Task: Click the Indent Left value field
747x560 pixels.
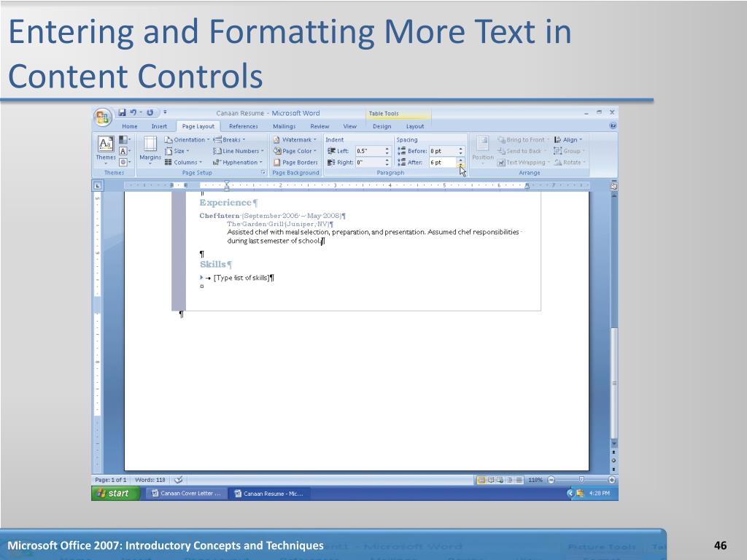Action: [x=369, y=151]
